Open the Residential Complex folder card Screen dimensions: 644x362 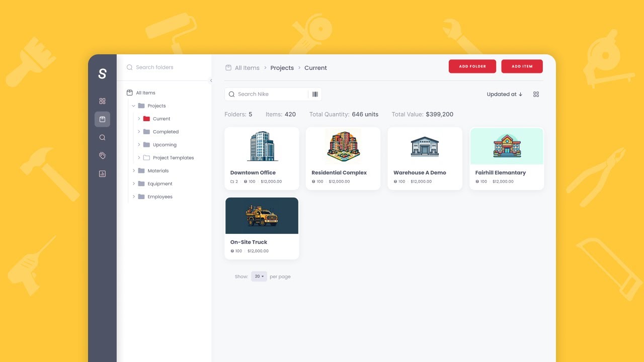[x=343, y=158]
